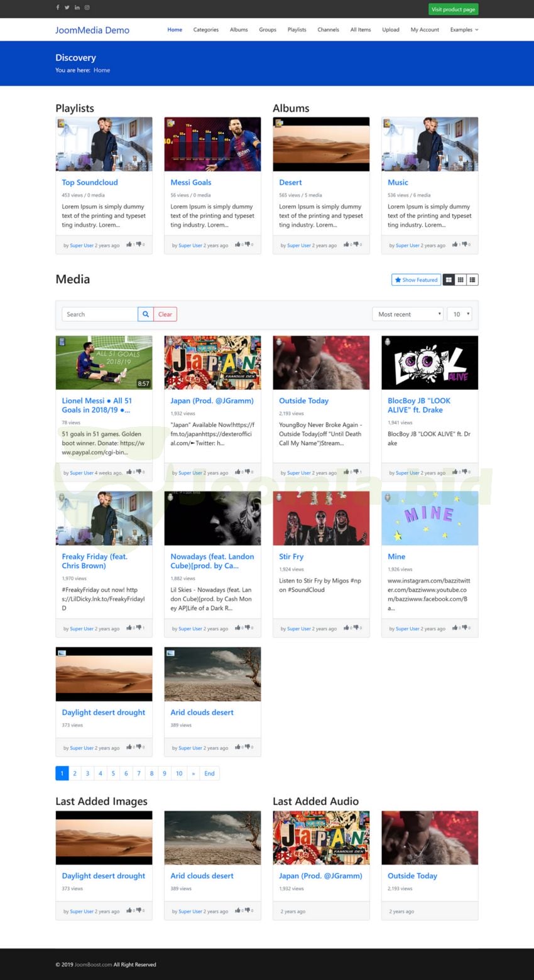Thumbs down the Outside Today media card
This screenshot has width=534, height=980.
(x=356, y=472)
